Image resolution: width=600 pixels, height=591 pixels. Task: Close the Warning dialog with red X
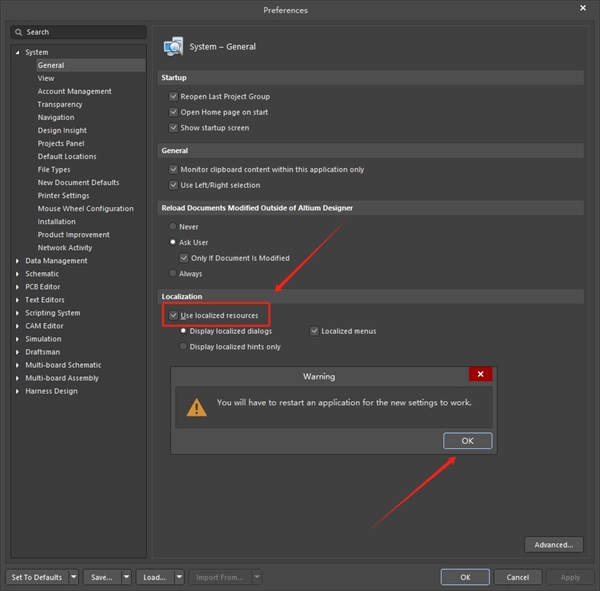tap(480, 374)
